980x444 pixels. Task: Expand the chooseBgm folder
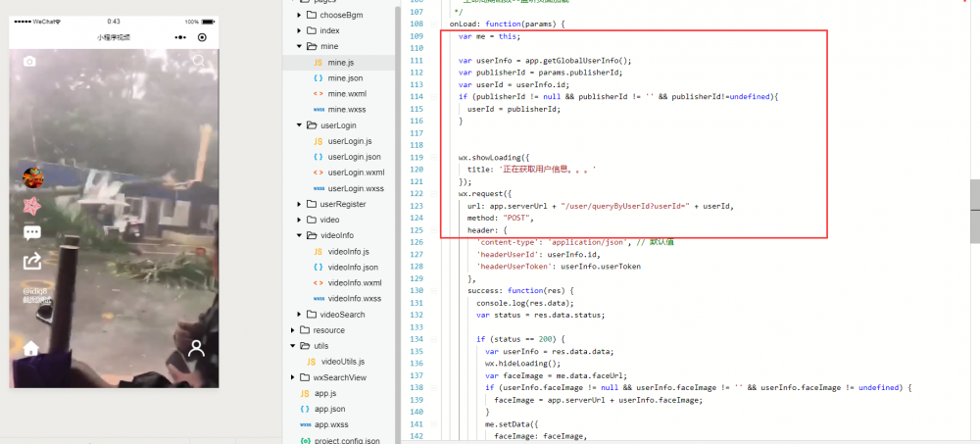299,15
